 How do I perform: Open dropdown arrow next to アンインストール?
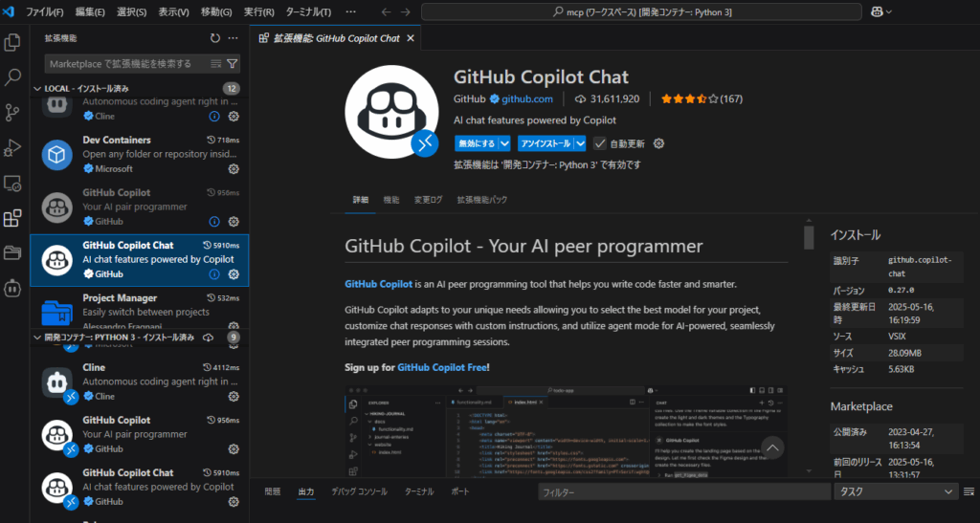580,143
